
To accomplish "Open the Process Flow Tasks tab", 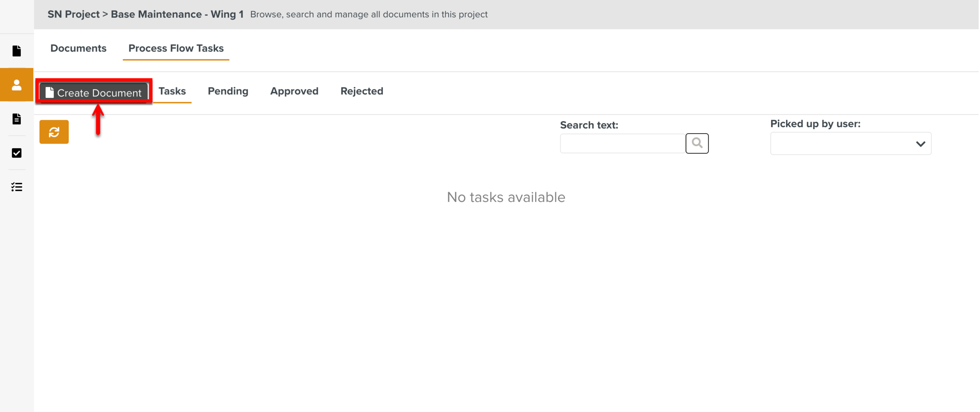I will [176, 48].
